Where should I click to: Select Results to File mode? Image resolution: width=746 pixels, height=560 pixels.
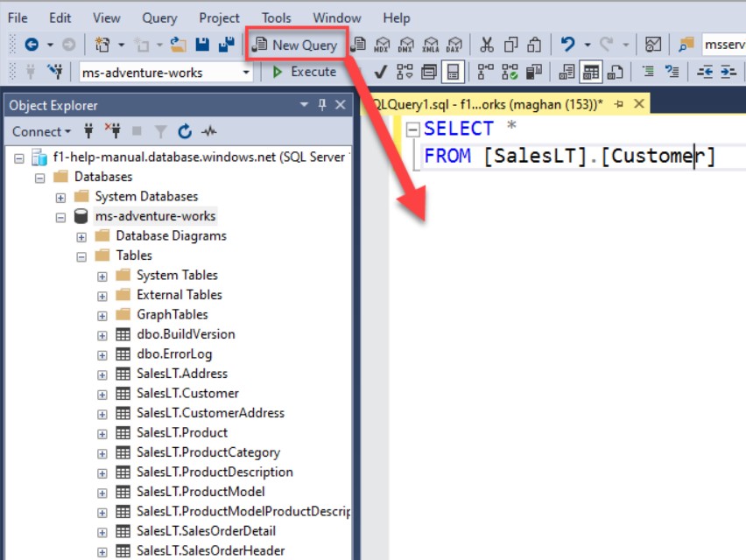click(616, 73)
